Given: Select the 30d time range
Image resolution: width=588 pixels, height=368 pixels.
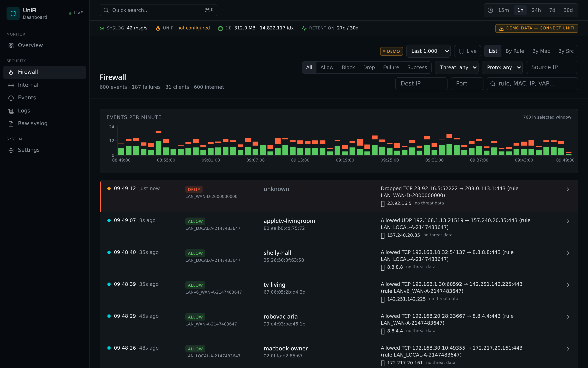Looking at the screenshot, I should (568, 10).
